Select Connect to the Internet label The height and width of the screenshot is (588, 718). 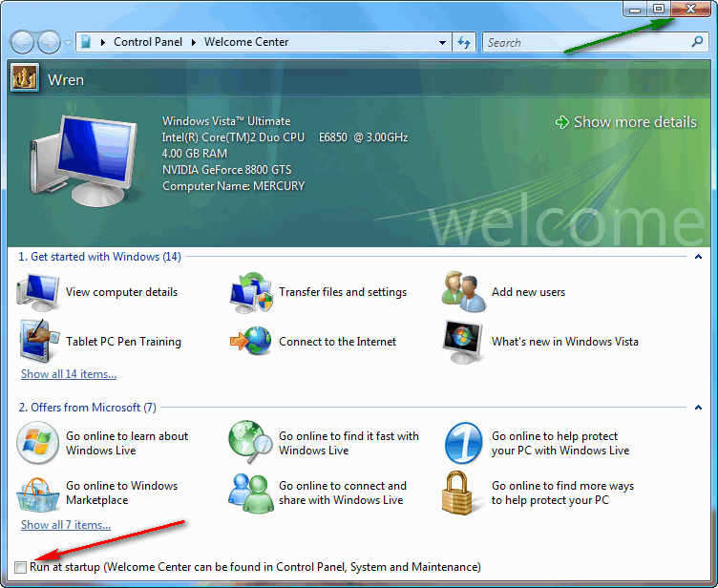(337, 342)
